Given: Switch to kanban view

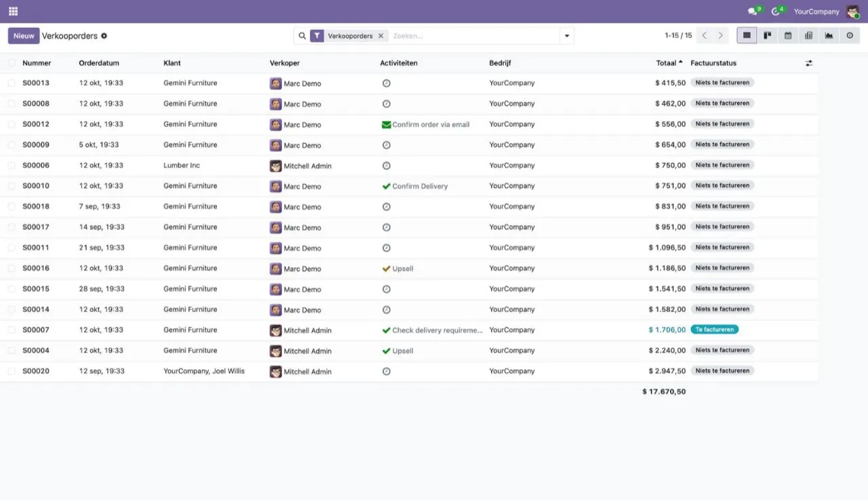Looking at the screenshot, I should [768, 36].
